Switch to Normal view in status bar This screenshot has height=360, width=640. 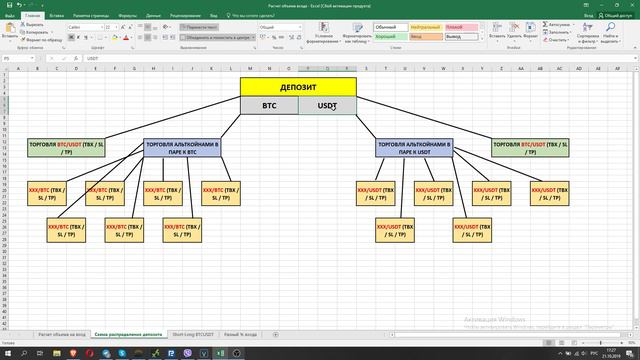pos(549,342)
